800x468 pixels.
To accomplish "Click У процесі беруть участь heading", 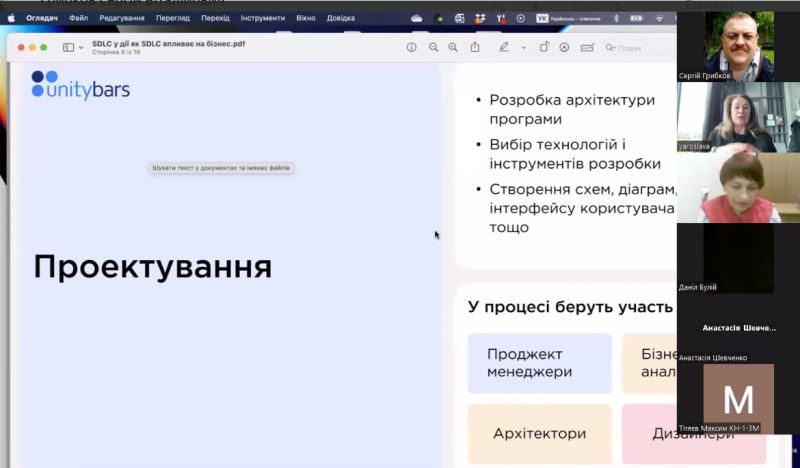I will 570,307.
